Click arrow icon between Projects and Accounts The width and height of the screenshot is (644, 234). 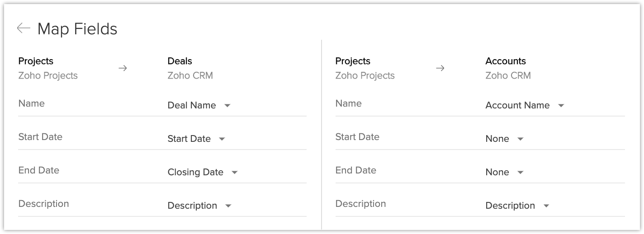pos(440,68)
